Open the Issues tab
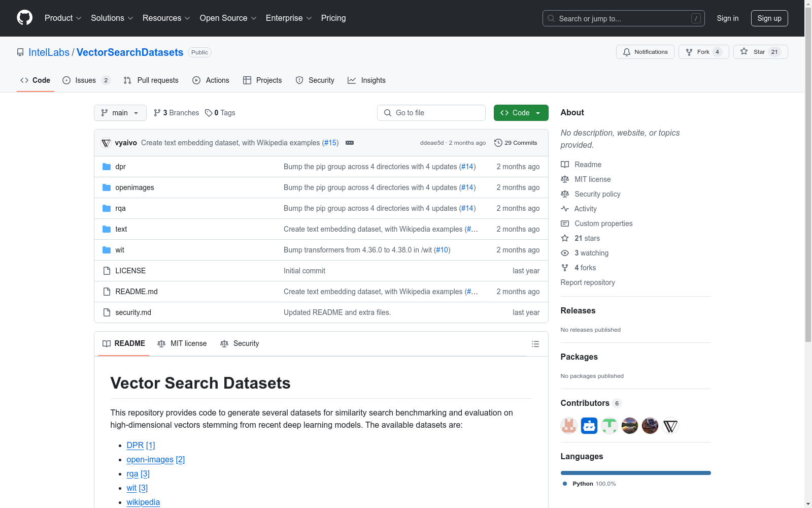Viewport: 812px width, 508px height. (86, 80)
